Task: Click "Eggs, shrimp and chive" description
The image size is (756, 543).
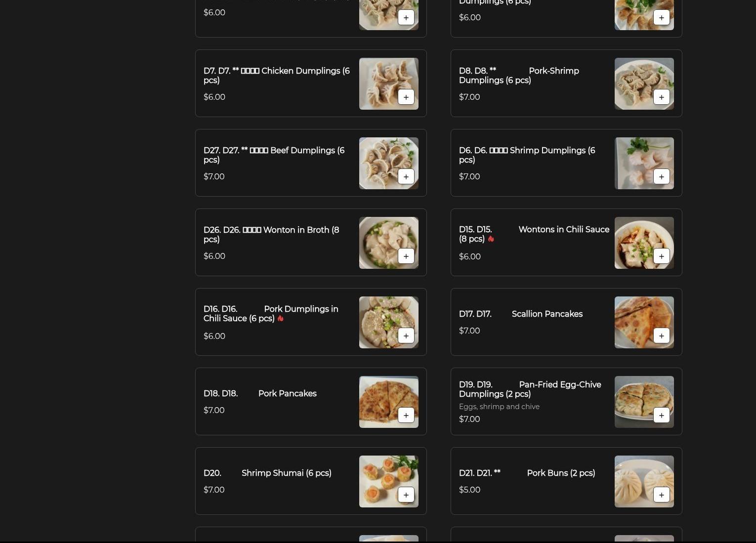Action: [x=499, y=407]
